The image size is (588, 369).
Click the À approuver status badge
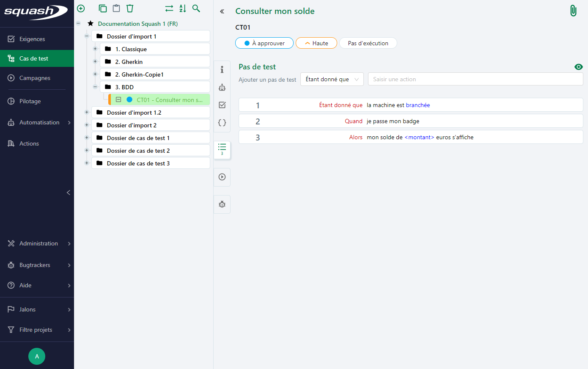264,43
